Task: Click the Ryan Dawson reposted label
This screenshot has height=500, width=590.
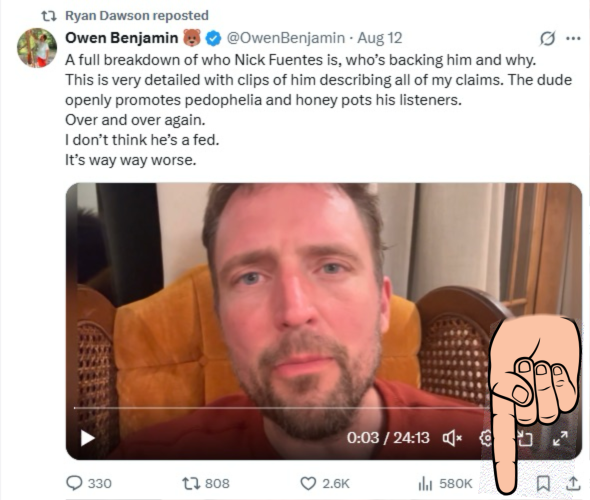Action: pos(137,15)
